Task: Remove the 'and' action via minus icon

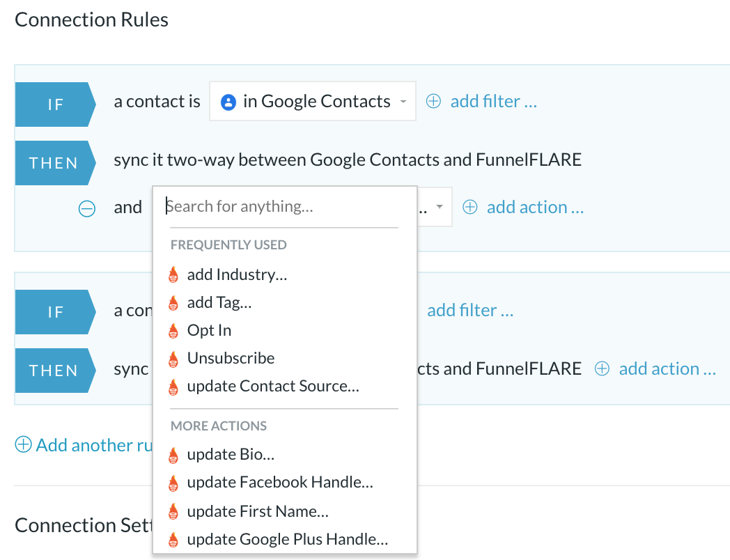Action: coord(87,208)
